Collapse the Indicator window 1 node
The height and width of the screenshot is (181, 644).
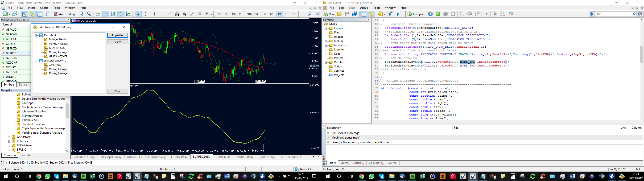[x=36, y=61]
